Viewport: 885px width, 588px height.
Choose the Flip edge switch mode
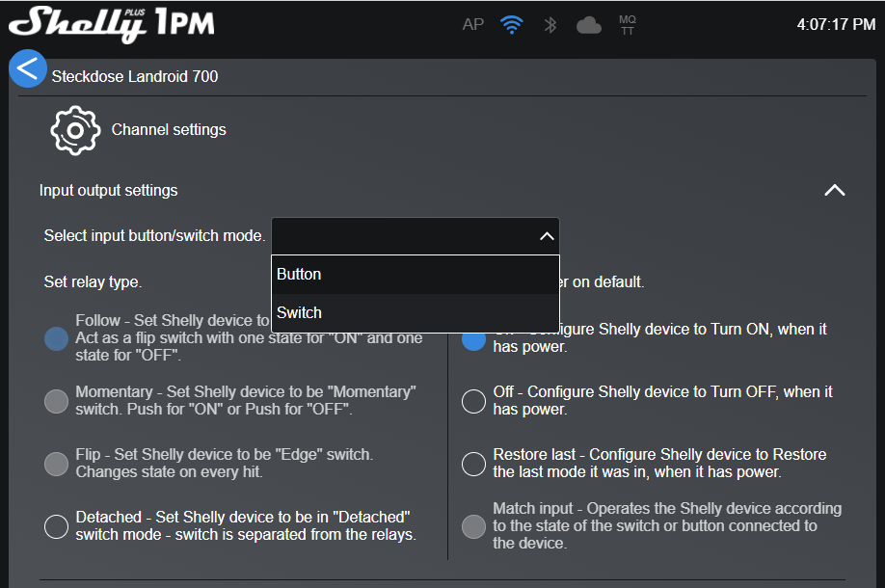57,464
